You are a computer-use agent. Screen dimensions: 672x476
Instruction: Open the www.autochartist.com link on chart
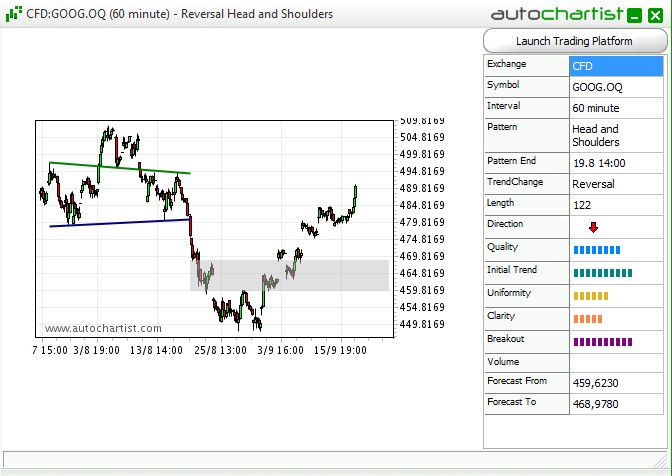click(x=103, y=328)
